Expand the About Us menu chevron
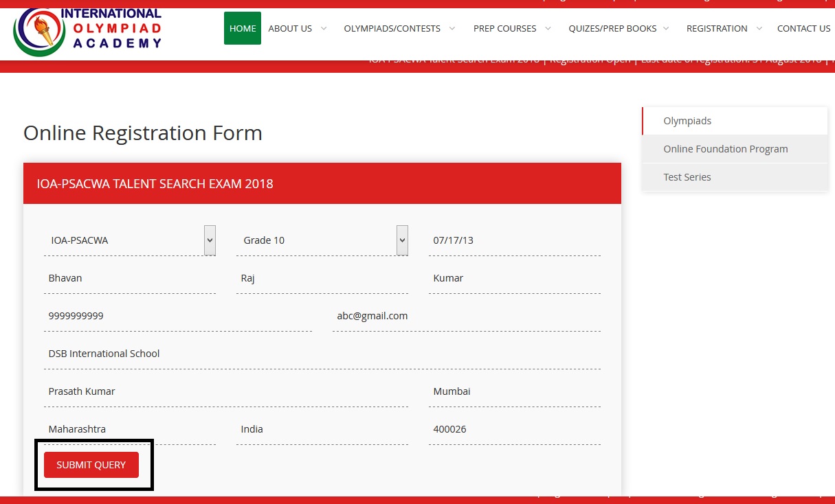This screenshot has width=835, height=504. pos(324,28)
